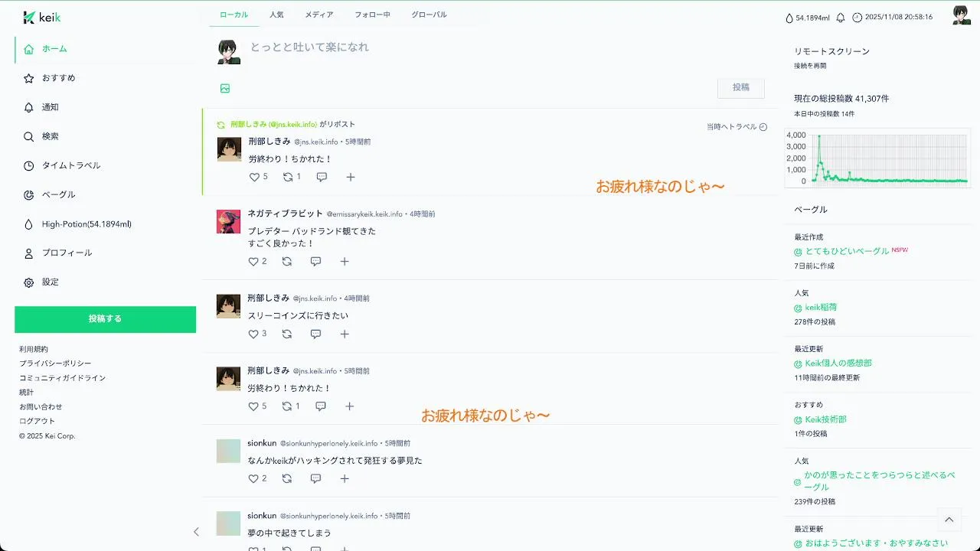Like ネガティブラビット's Predator post
Viewport: 980px width, 551px height.
[253, 262]
